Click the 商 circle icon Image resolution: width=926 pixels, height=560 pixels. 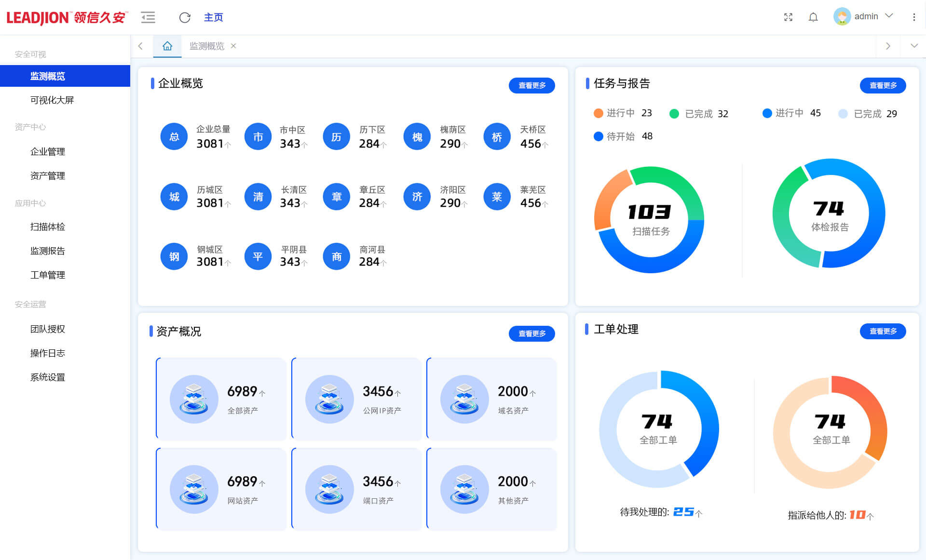tap(336, 256)
